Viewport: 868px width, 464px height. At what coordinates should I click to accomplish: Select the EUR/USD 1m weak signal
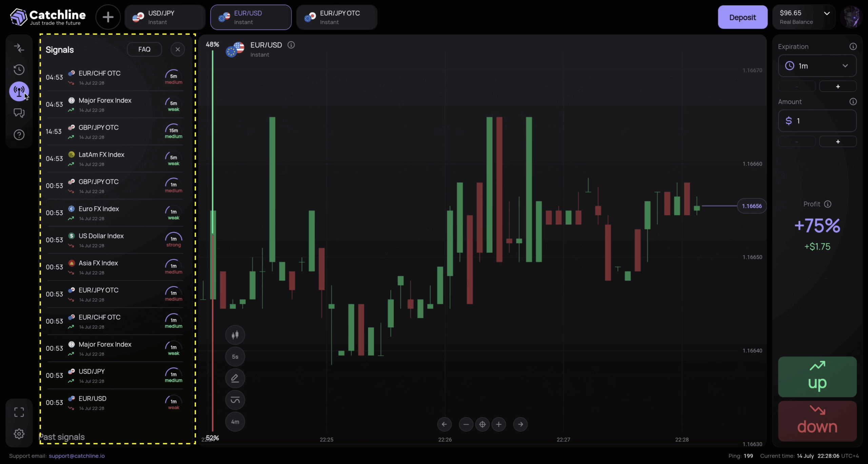click(x=115, y=403)
